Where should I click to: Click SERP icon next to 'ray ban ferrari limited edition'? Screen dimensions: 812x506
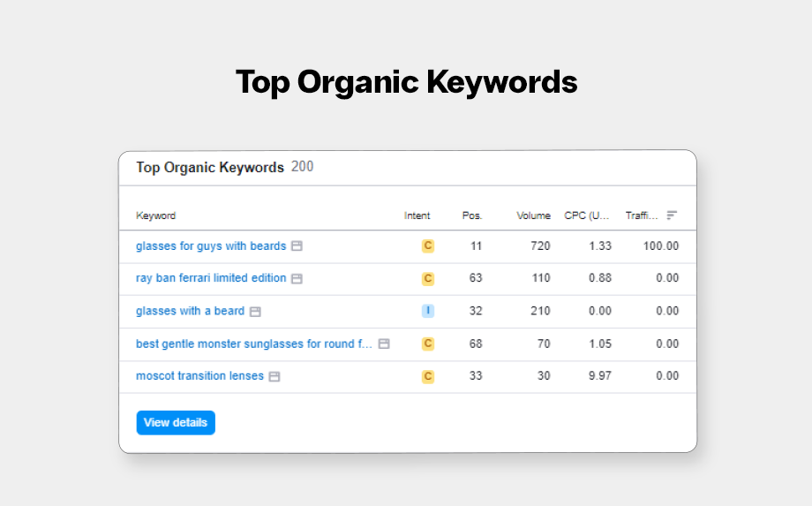tap(297, 279)
